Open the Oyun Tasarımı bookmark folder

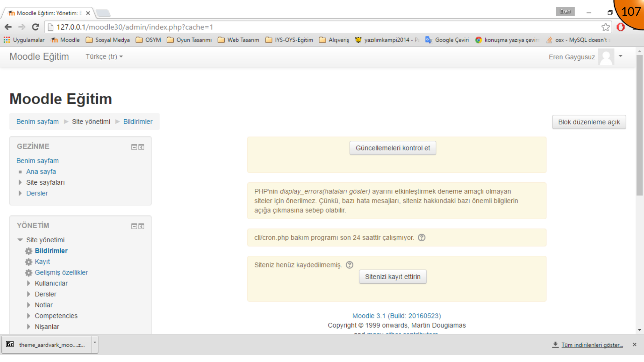tap(189, 40)
